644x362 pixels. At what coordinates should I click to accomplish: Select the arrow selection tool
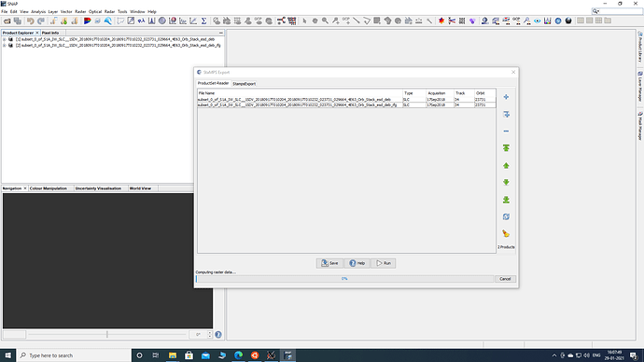click(x=304, y=21)
